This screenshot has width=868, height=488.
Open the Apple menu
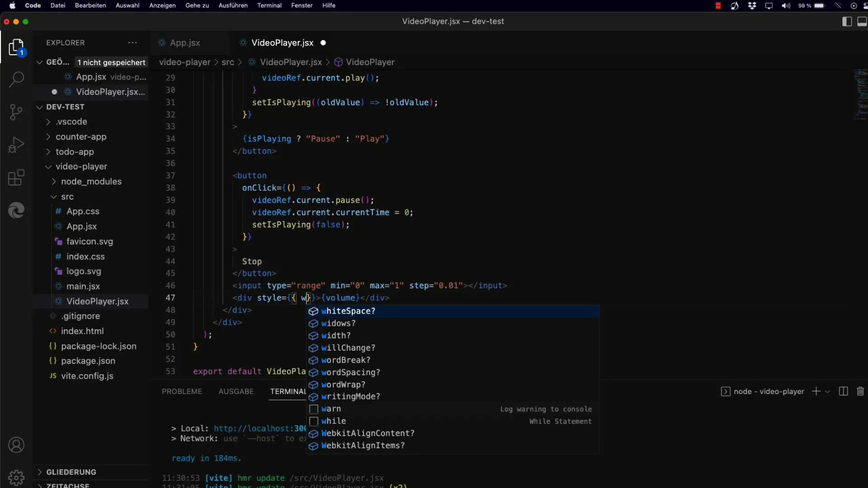[12, 5]
